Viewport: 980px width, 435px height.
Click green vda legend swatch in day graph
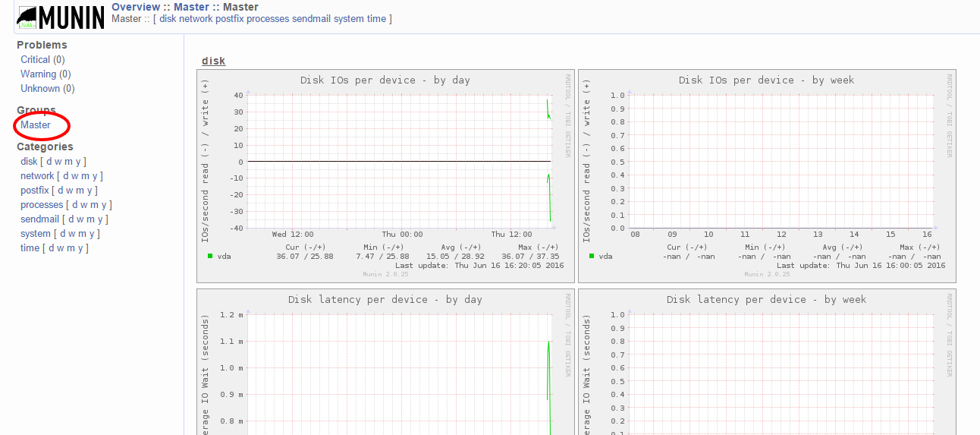210,256
